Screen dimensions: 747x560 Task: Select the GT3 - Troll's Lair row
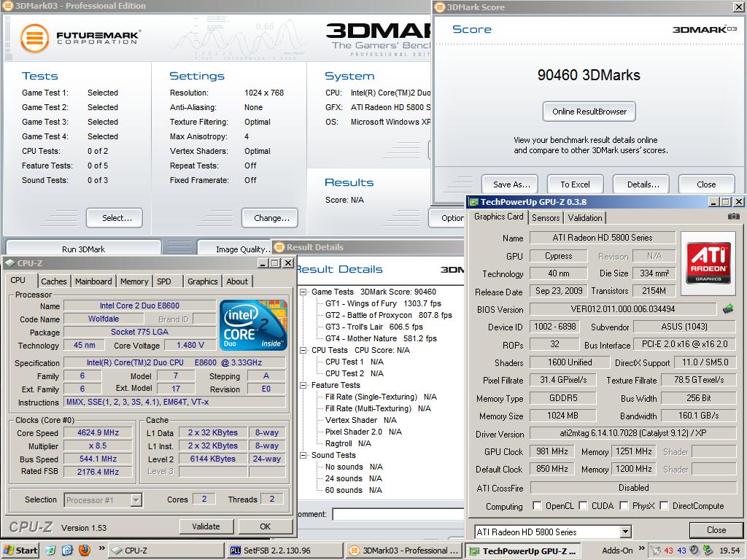click(x=374, y=327)
